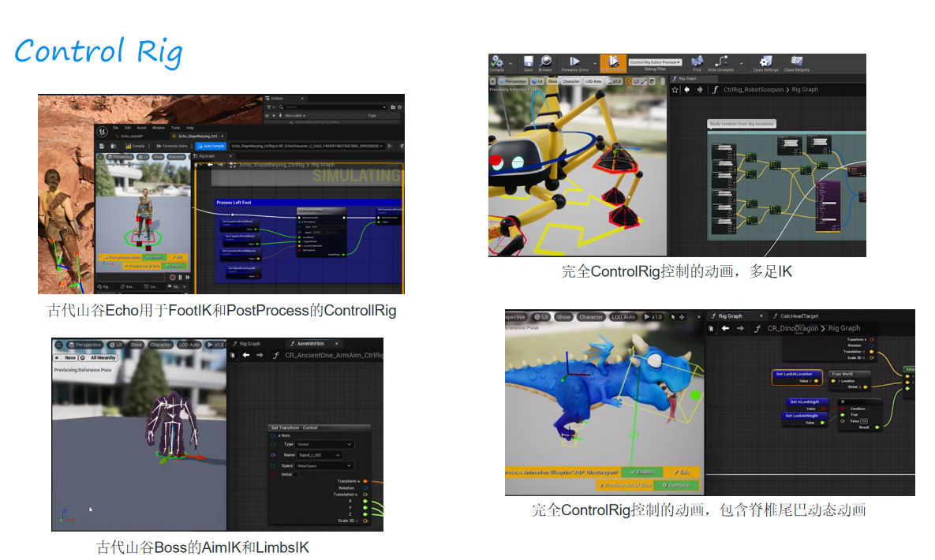
Task: Toggle Initial checkbox in Get Transform node
Action: 296,475
